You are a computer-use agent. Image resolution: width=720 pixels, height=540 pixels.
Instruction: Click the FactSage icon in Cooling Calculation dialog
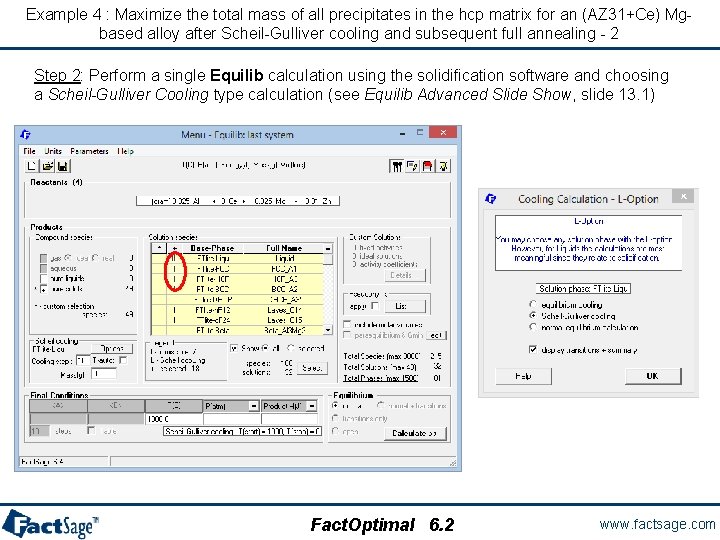pyautogui.click(x=491, y=199)
